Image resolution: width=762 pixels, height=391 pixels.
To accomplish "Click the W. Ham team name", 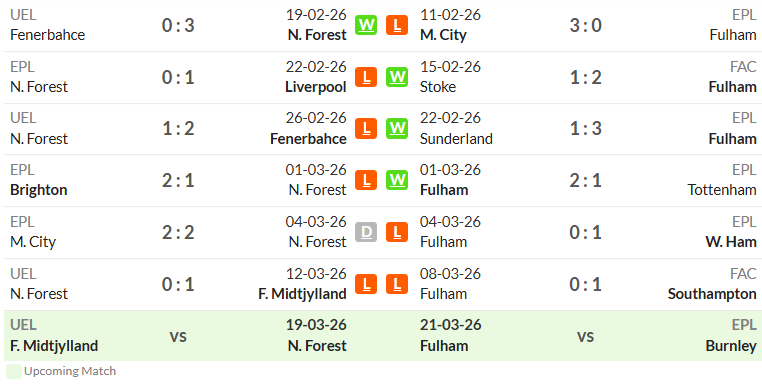I will (x=731, y=242).
